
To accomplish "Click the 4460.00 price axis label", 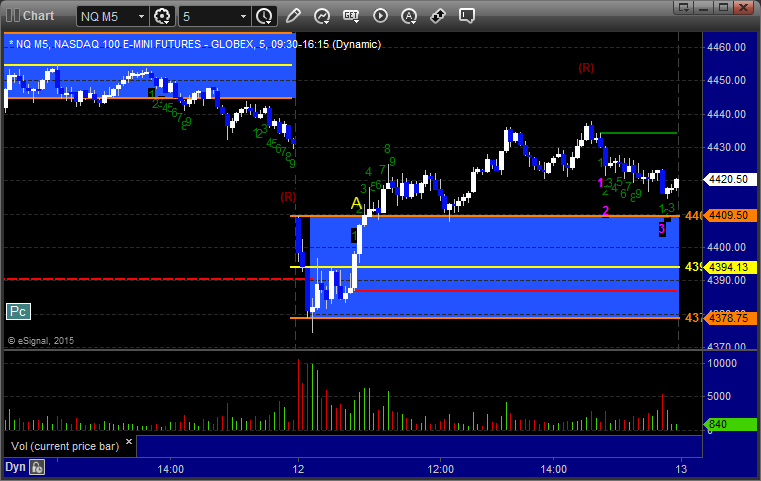I will click(x=727, y=48).
